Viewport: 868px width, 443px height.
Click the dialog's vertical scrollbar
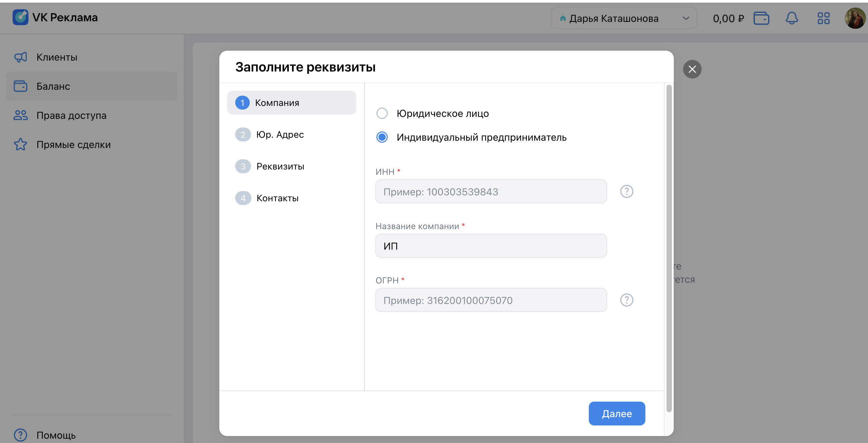coord(669,248)
